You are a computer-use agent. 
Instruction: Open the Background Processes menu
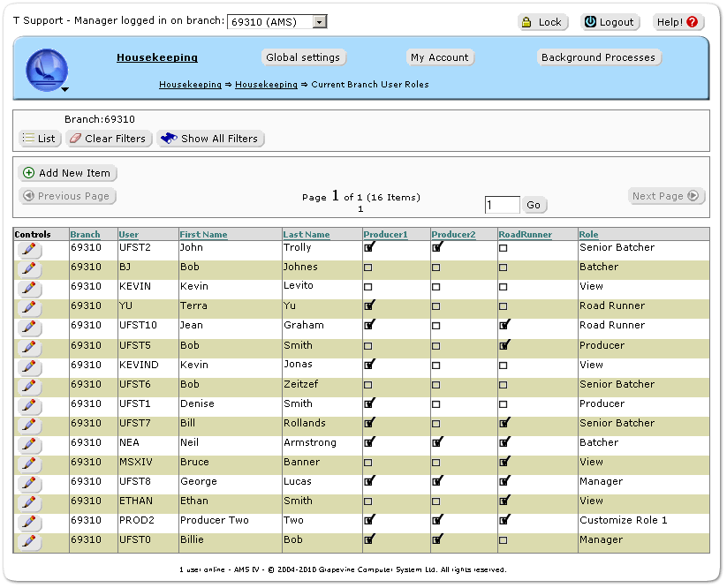[x=598, y=57]
